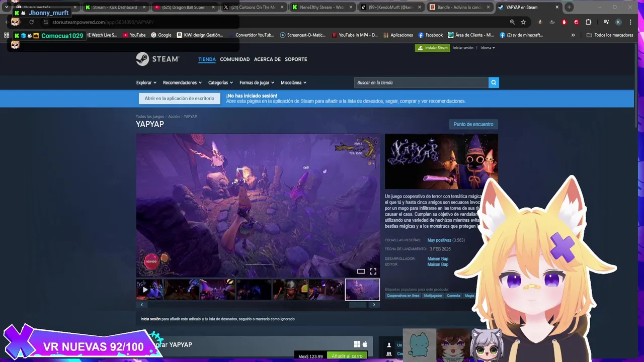The height and width of the screenshot is (362, 644).
Task: Open developer Maison Bap link
Action: [x=438, y=258]
